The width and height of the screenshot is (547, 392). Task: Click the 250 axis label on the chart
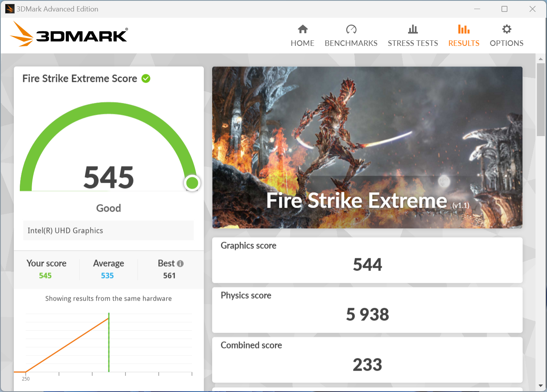coord(26,379)
